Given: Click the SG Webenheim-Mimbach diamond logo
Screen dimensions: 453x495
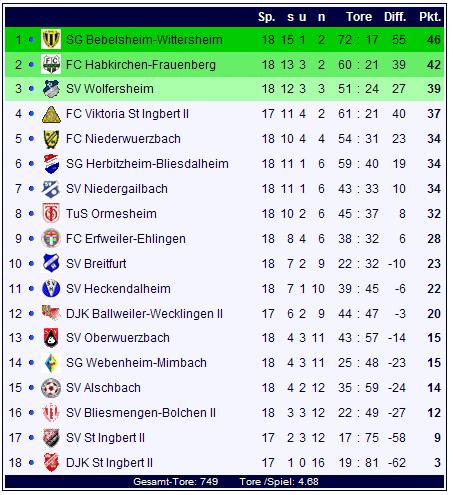Looking at the screenshot, I should pyautogui.click(x=51, y=363).
